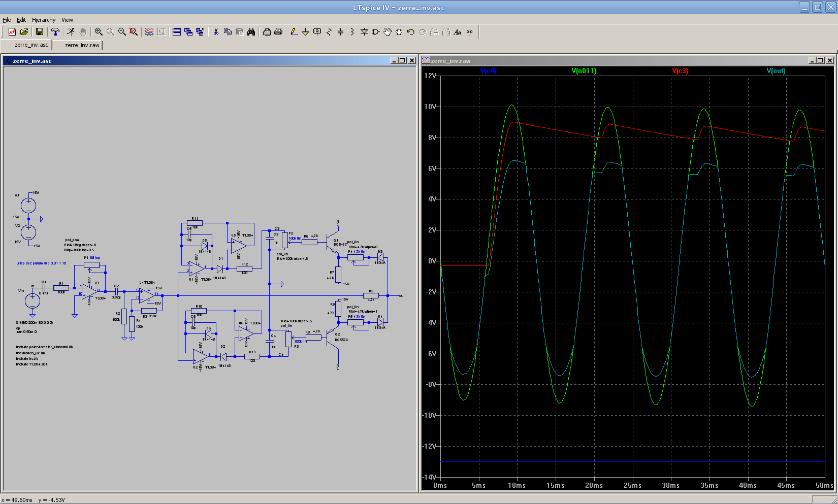Click the Redo arrow icon

click(423, 31)
